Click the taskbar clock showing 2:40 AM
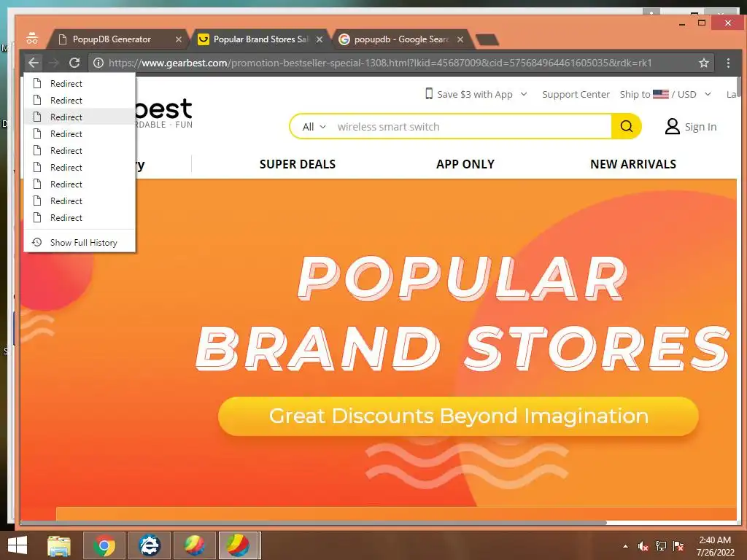The image size is (747, 560). 715,546
